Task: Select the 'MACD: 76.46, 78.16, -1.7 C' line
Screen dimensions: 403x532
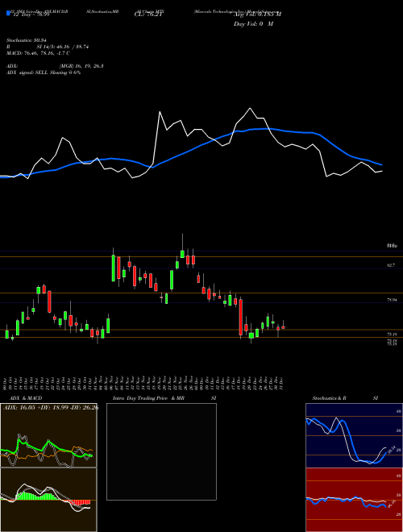Action: pos(39,53)
